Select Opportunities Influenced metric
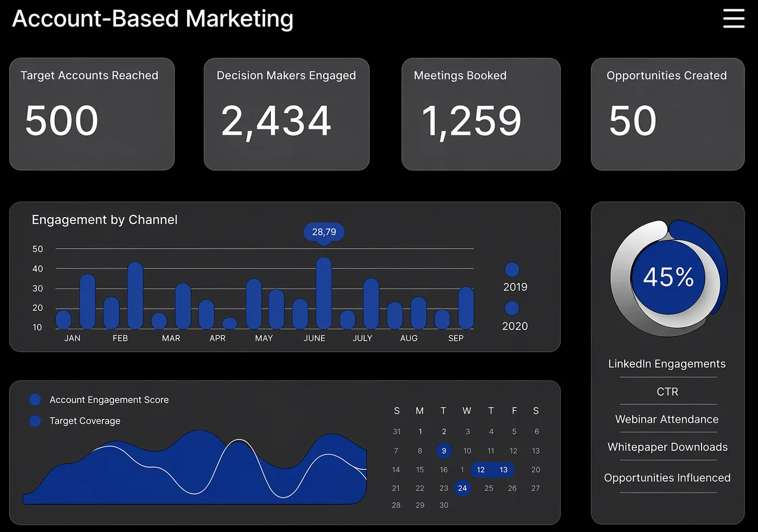The image size is (758, 532). pos(667,478)
